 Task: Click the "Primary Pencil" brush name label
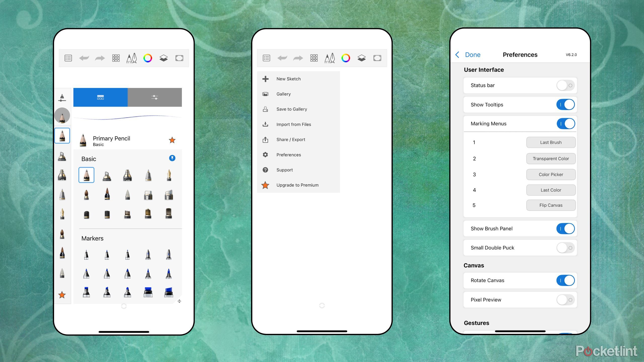tap(111, 138)
